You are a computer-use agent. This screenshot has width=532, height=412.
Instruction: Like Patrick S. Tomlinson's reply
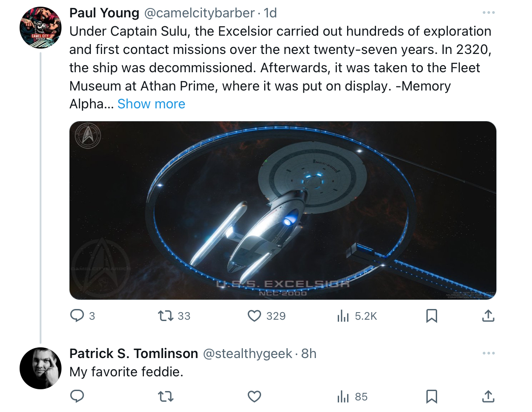[254, 396]
